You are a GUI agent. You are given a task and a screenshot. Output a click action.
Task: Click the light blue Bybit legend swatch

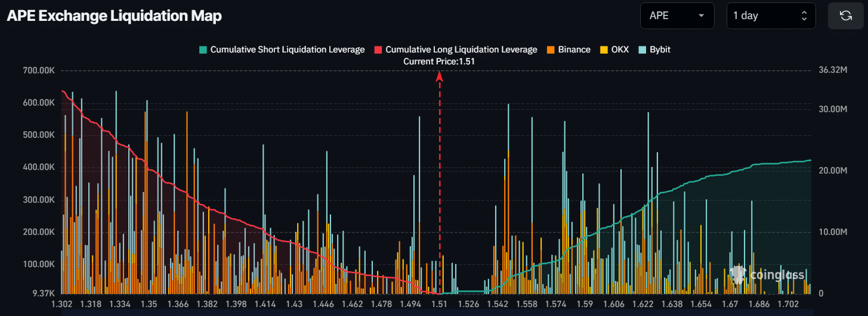(642, 49)
